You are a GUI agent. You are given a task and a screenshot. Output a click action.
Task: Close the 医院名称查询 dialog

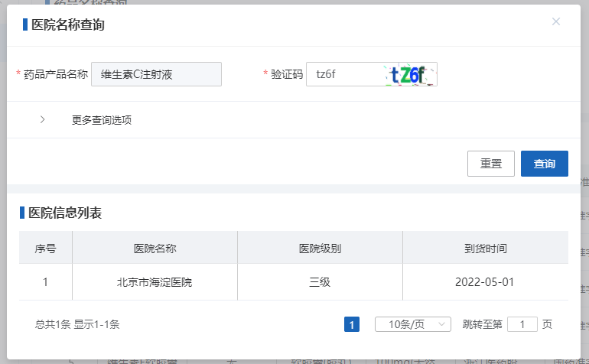[556, 21]
